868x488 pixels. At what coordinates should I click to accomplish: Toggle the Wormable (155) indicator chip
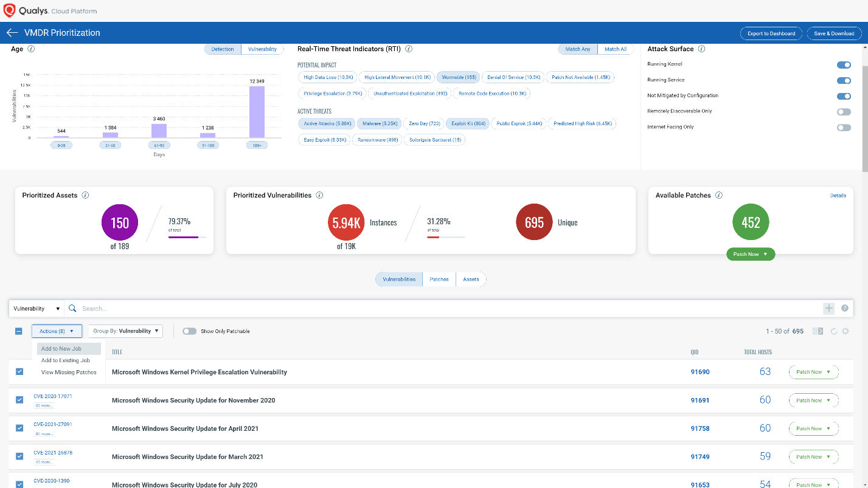pyautogui.click(x=459, y=77)
